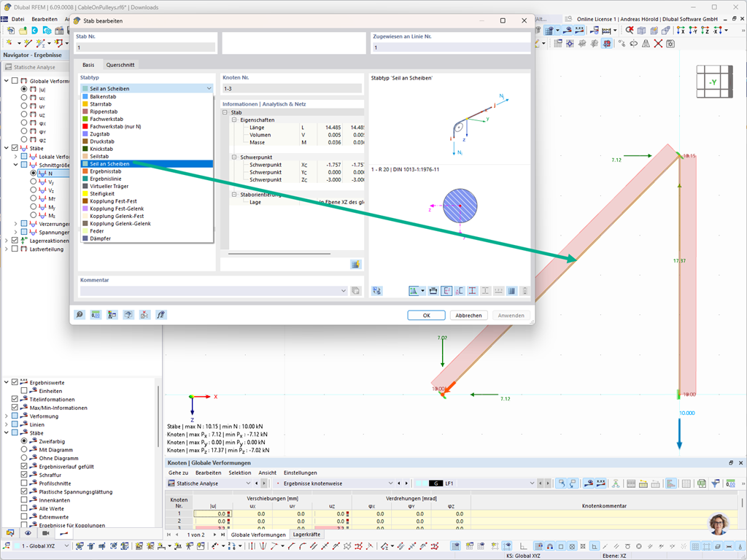747x560 pixels.
Task: Select the Vy internal force radio button
Action: [x=34, y=182]
